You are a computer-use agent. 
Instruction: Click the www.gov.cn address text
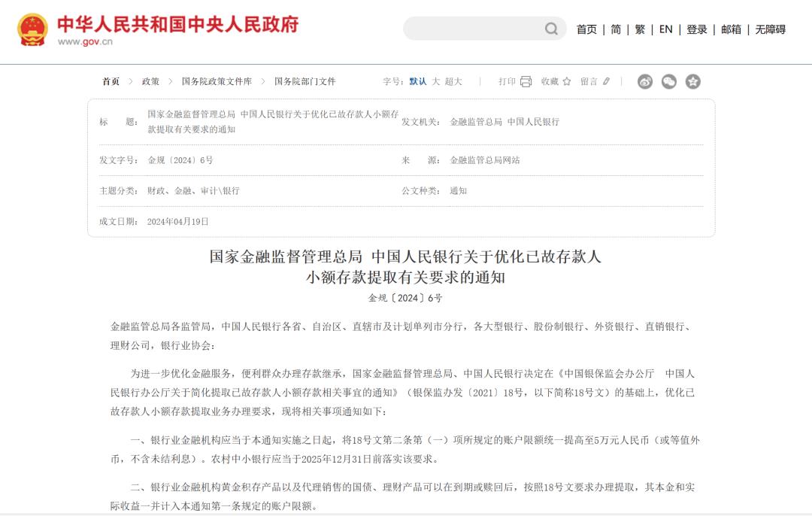pos(85,42)
